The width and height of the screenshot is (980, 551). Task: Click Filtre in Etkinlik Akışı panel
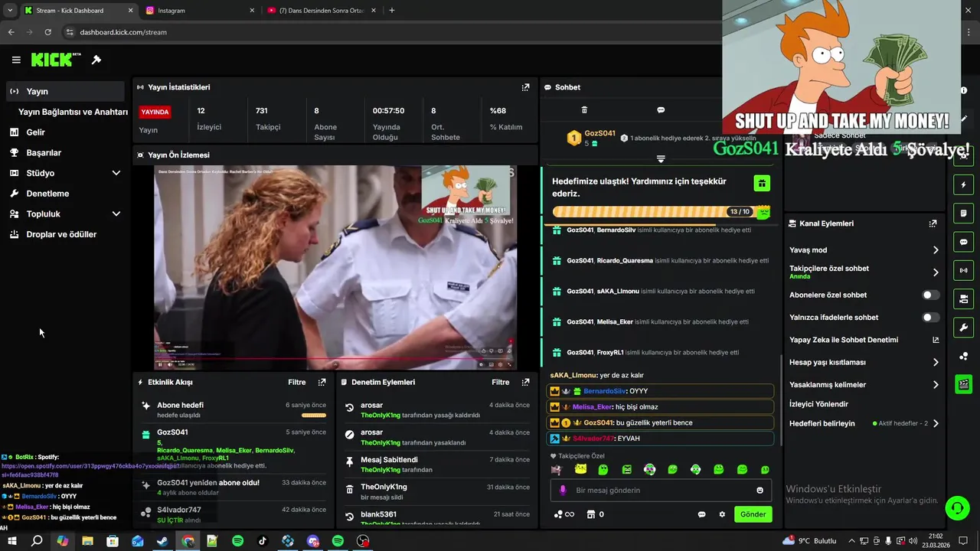tap(296, 382)
